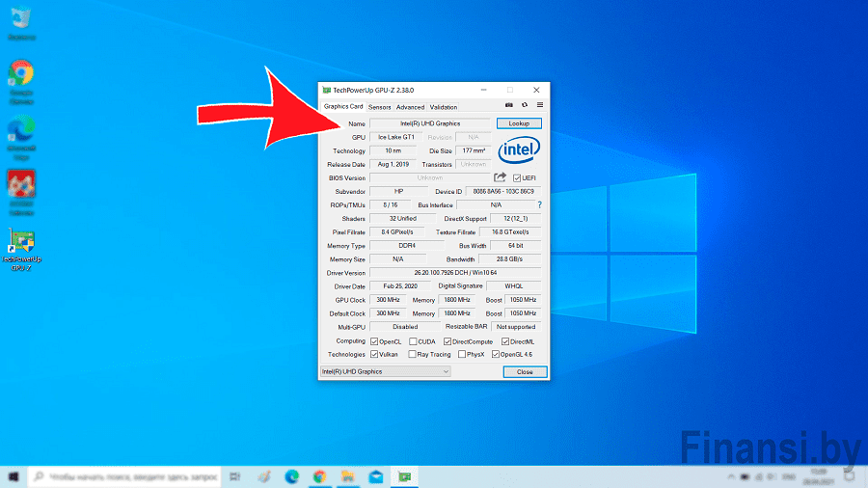
Task: Minimize the GPU-Z window
Action: point(483,91)
